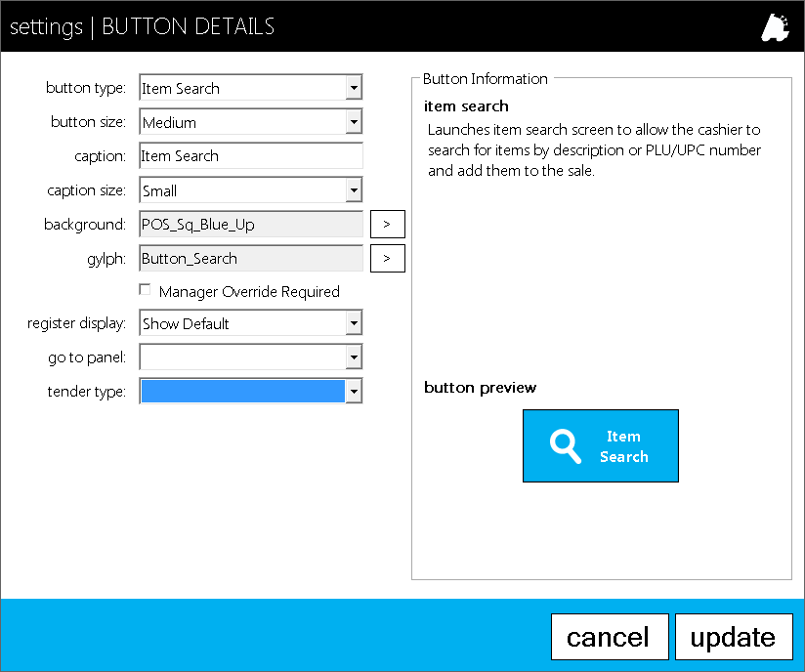Click the update button

734,637
